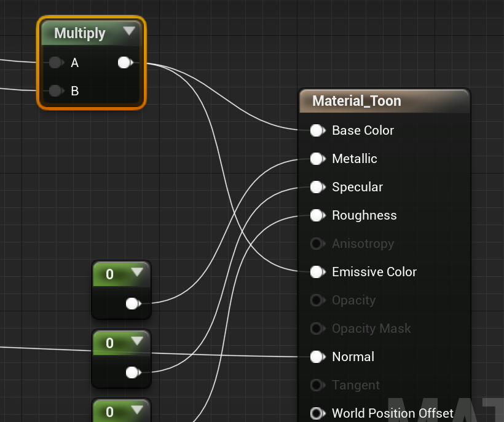Click the World Position Offset pin
The width and height of the screenshot is (504, 422).
318,413
